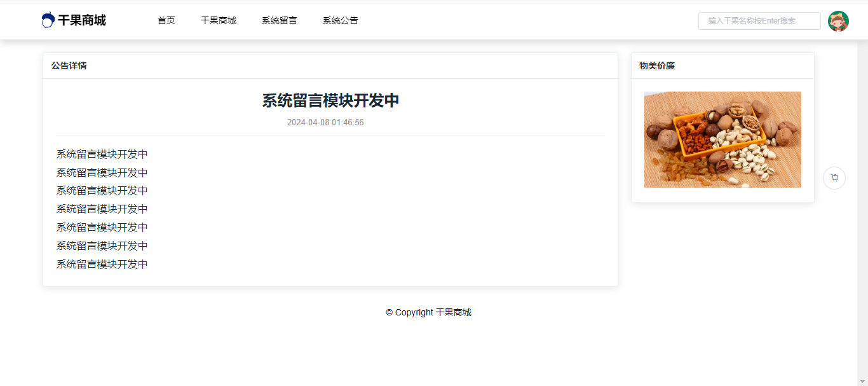Open 干果商城 navigation menu item
The width and height of the screenshot is (868, 386).
click(x=219, y=20)
